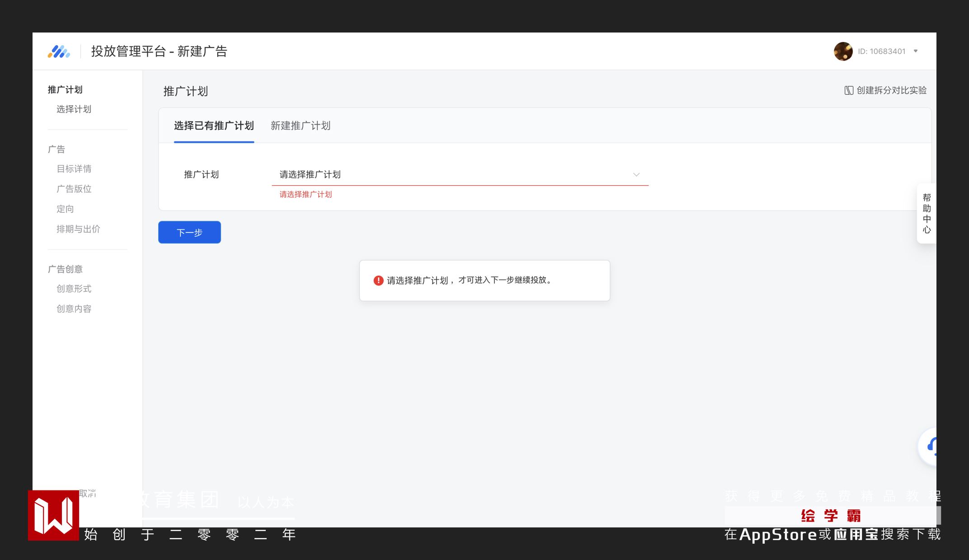The height and width of the screenshot is (560, 969).
Task: Switch to 新建推广计划 tab
Action: (301, 126)
